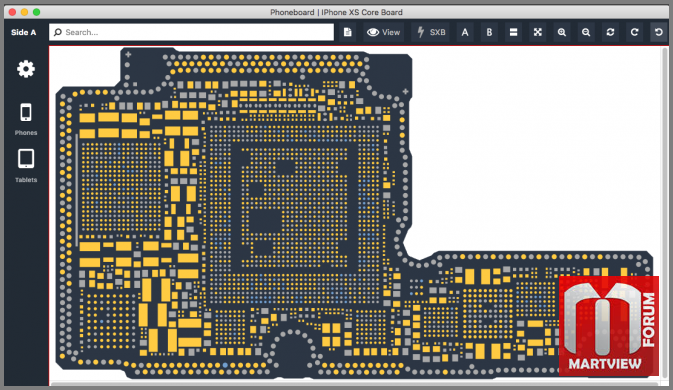Image resolution: width=673 pixels, height=390 pixels.
Task: Click the Side A label
Action: pos(24,32)
